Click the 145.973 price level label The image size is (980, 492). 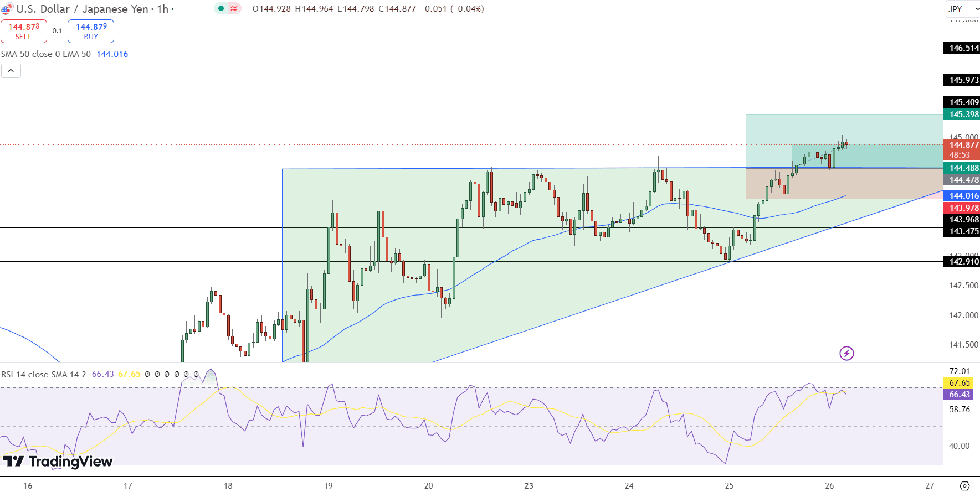pos(962,80)
